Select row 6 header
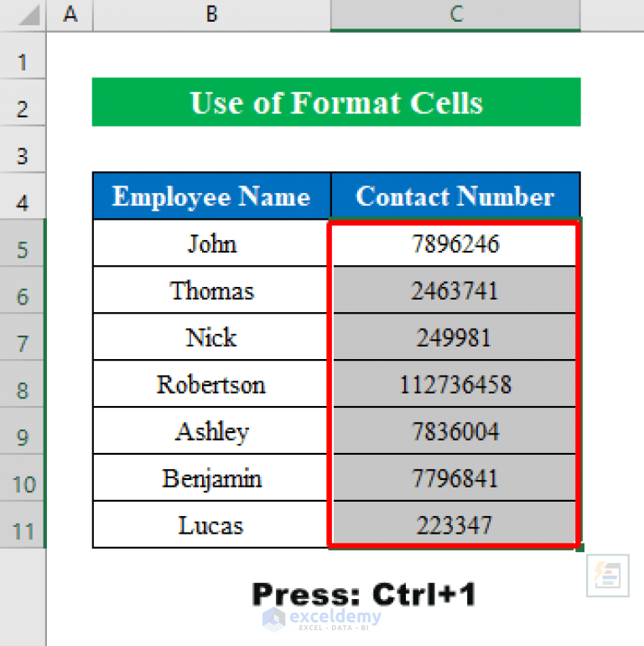Image resolution: width=644 pixels, height=646 pixels. pyautogui.click(x=23, y=290)
